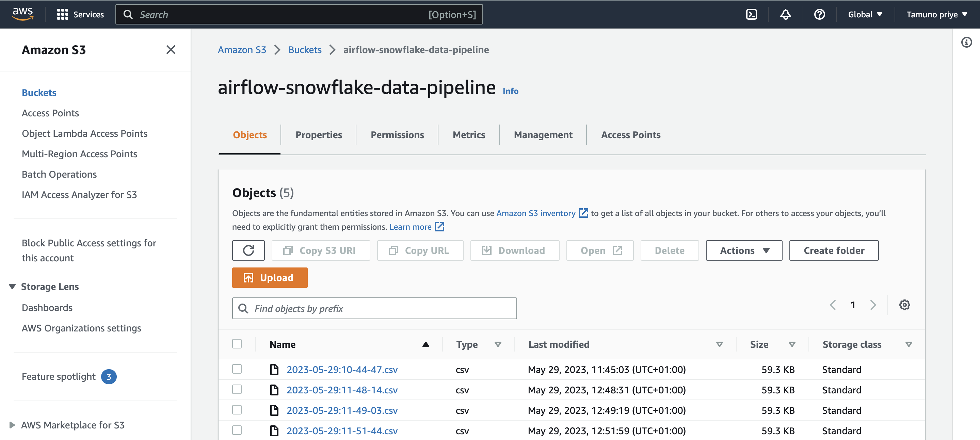Viewport: 980px width, 440px height.
Task: Check the 2023-05-29:10-44-47.csv row
Action: pyautogui.click(x=237, y=369)
